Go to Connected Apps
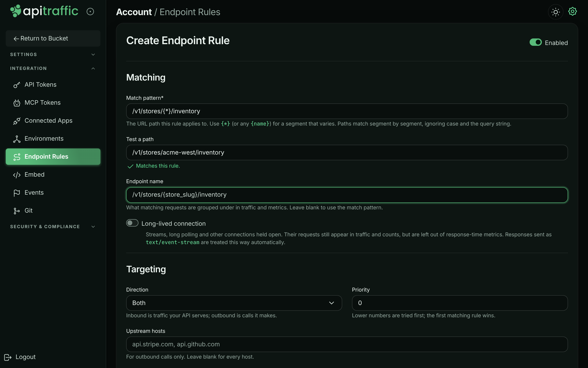 point(53,121)
